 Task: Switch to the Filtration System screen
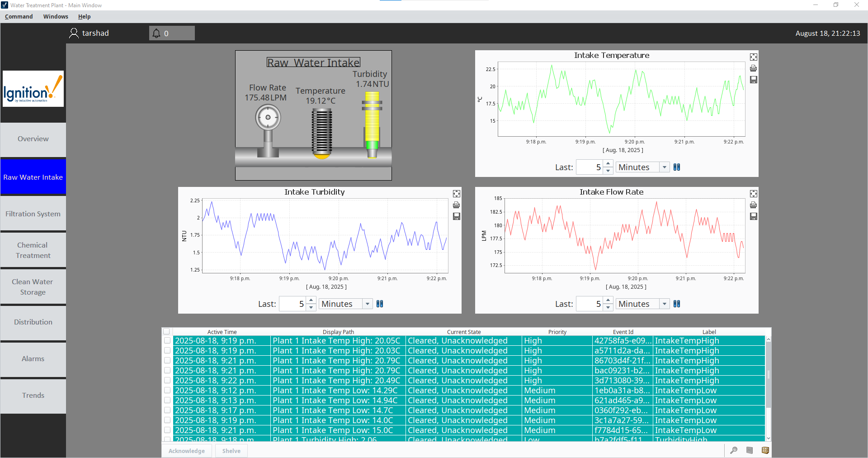pos(33,214)
